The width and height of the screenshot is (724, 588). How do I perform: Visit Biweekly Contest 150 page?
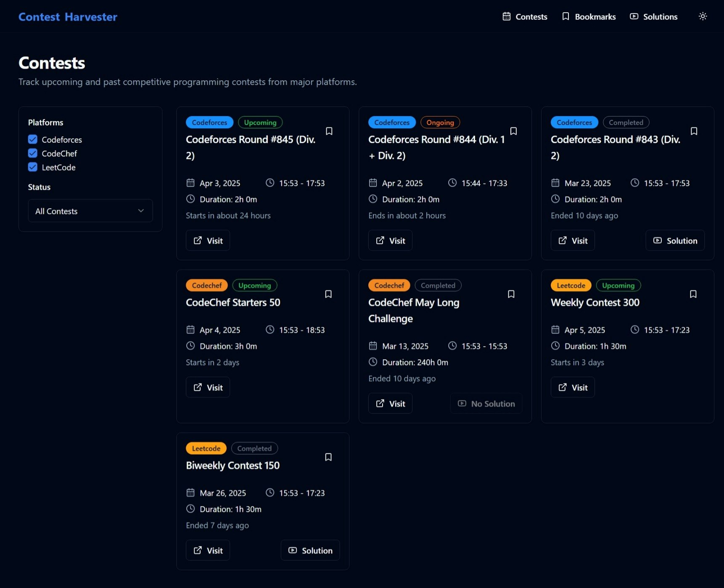click(208, 551)
